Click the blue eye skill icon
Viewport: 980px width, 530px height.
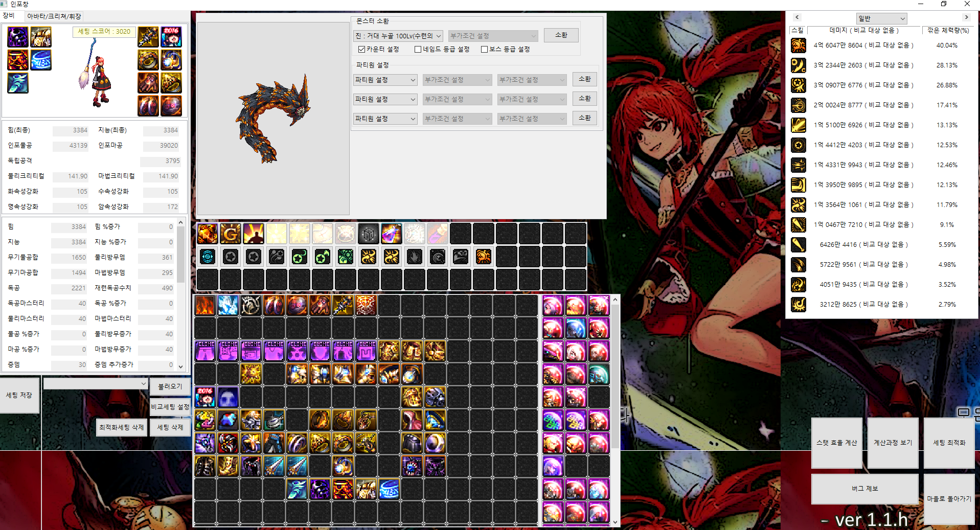(208, 257)
